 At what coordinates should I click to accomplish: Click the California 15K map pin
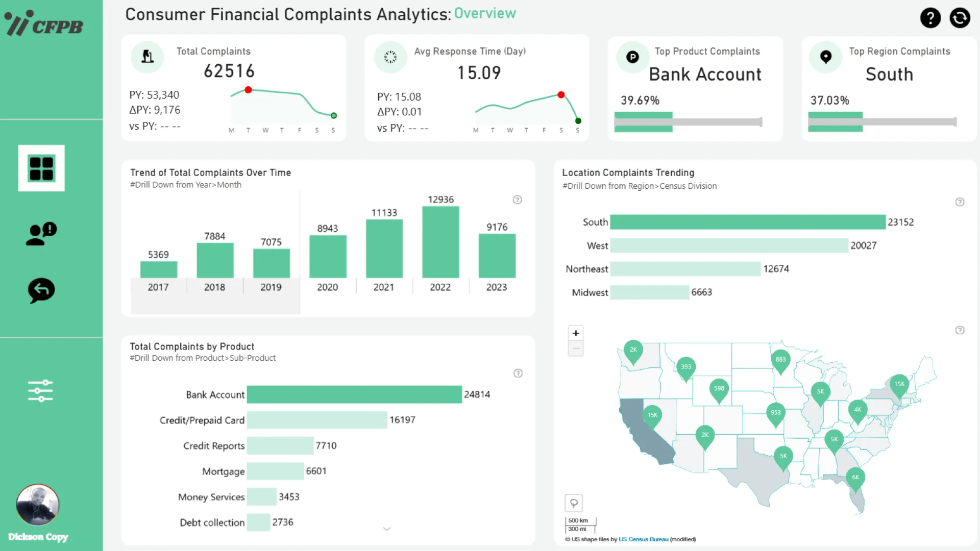[x=652, y=415]
